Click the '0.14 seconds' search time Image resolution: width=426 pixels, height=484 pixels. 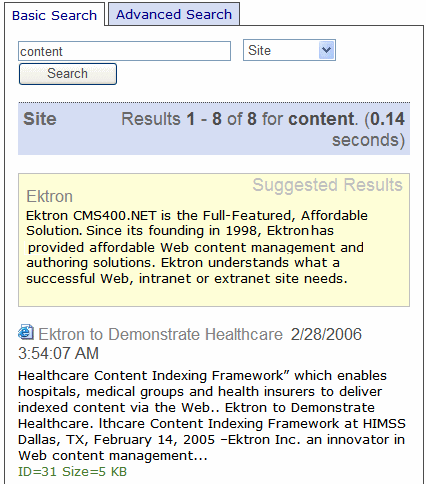pyautogui.click(x=369, y=129)
